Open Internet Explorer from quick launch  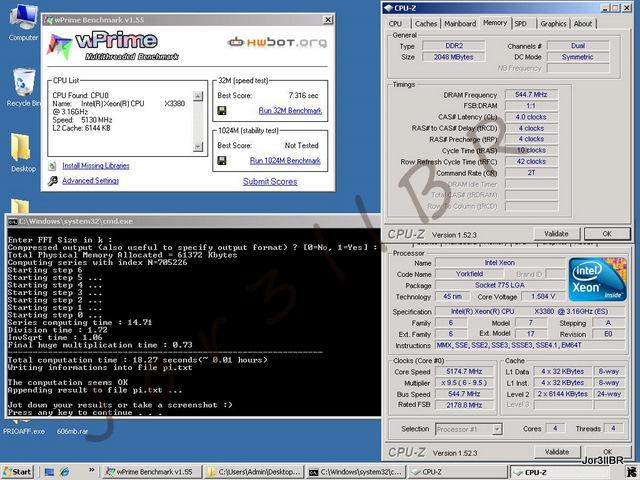[64, 472]
